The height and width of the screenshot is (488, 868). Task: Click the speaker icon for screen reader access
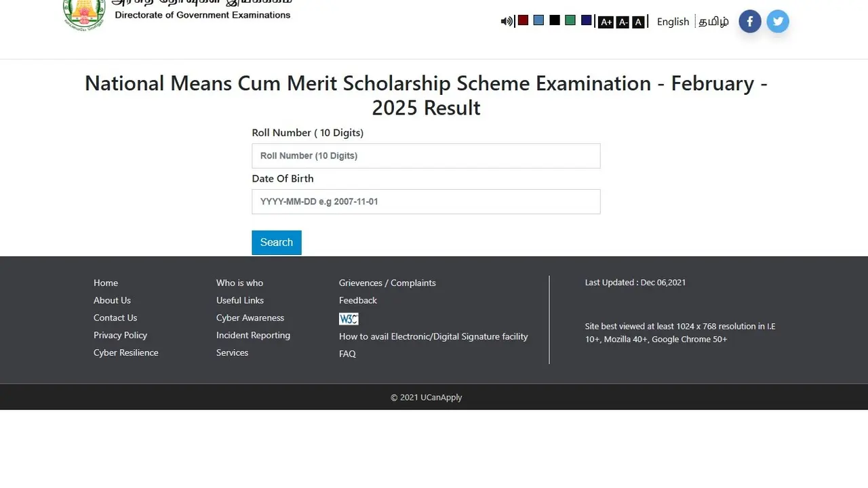(x=506, y=21)
